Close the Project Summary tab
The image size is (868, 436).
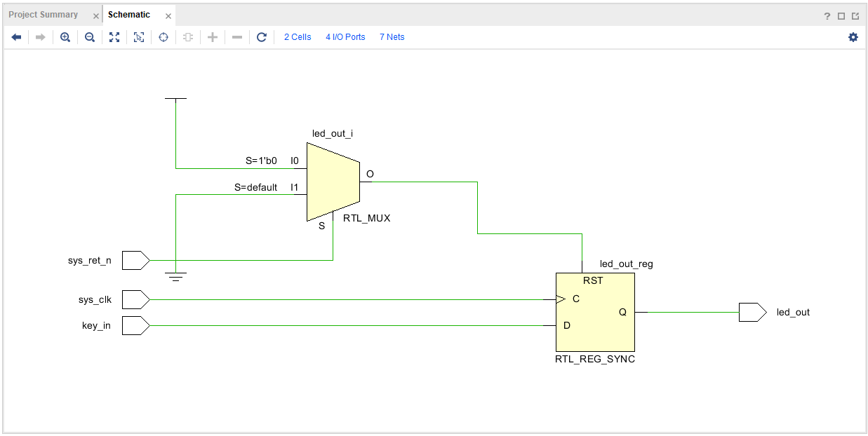click(96, 15)
